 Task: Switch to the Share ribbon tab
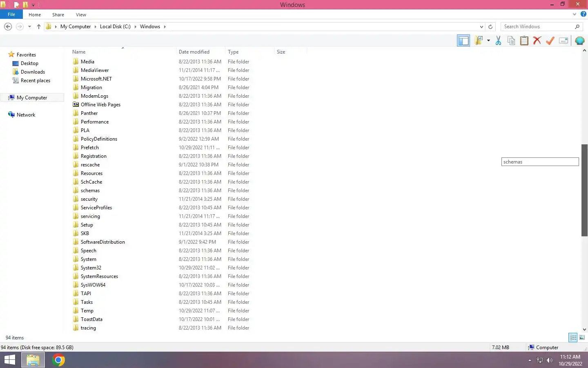pos(58,15)
